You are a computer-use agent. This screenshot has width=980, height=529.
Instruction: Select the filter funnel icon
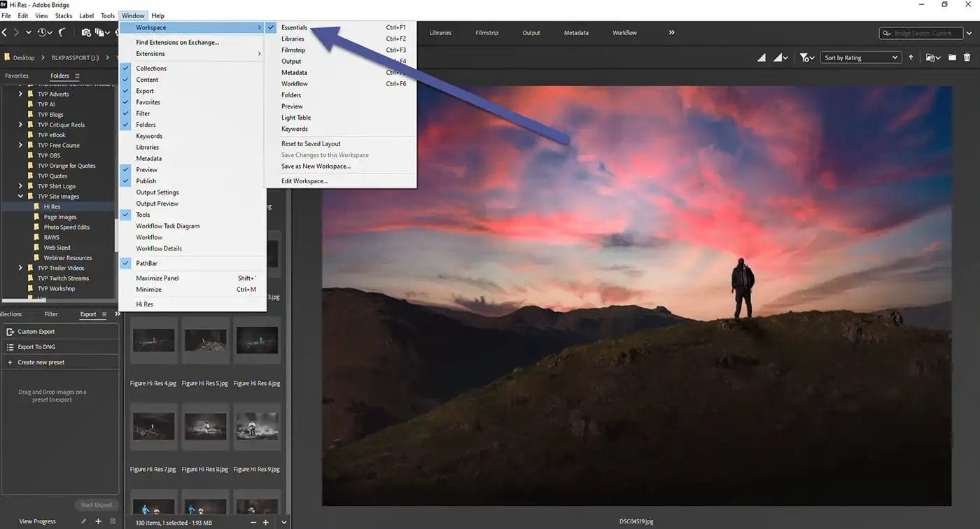pos(804,57)
